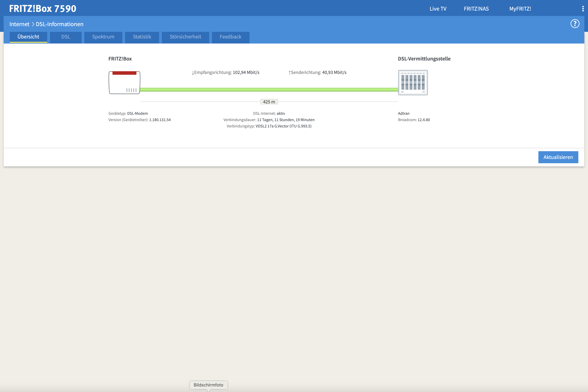Viewport: 588px width, 392px height.
Task: Click the download arrow beside Empfangsrichtung
Action: coord(193,73)
